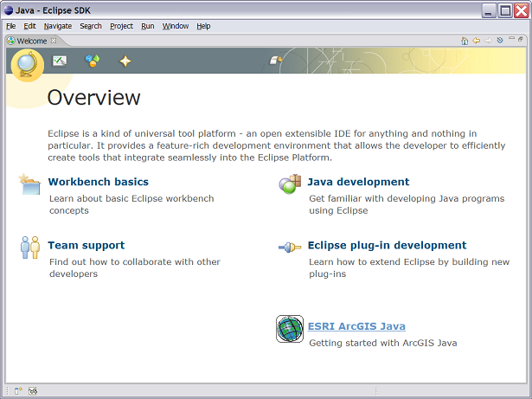Open the ESRI ArcGIS Java link

tap(356, 326)
